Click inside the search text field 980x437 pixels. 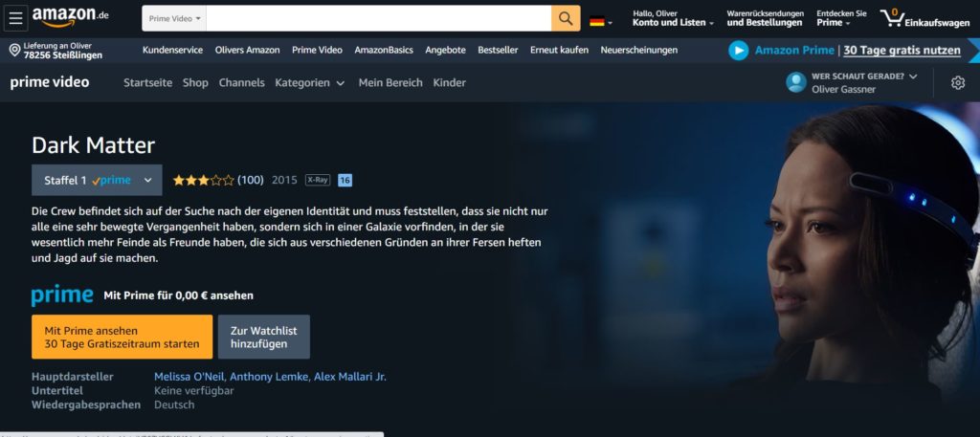(x=379, y=18)
